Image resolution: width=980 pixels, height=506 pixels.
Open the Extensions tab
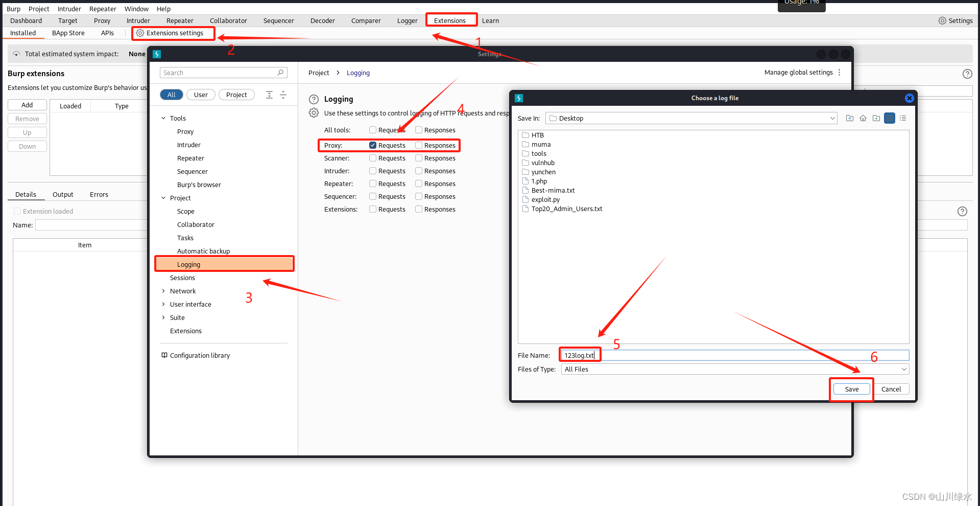(450, 21)
